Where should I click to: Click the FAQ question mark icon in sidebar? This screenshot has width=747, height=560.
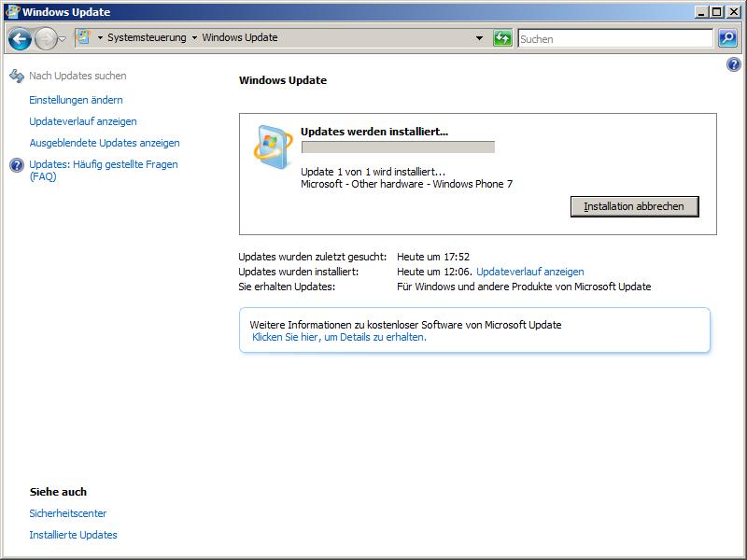click(17, 165)
